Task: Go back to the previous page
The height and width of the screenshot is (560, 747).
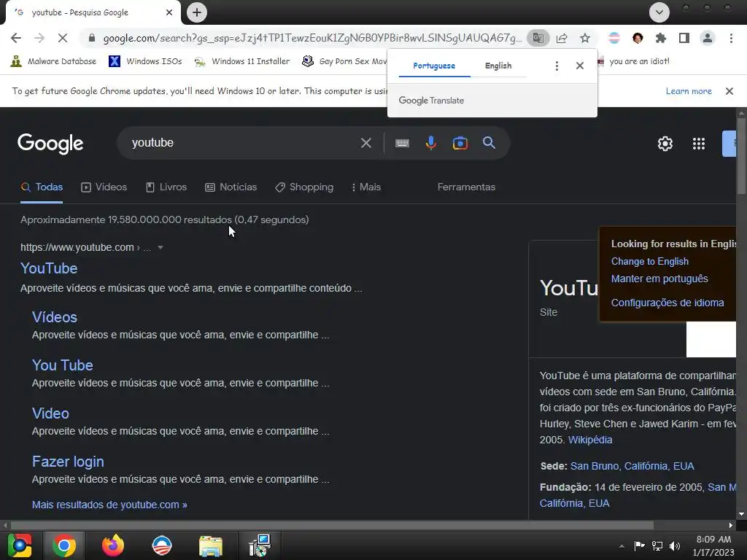Action: (16, 38)
